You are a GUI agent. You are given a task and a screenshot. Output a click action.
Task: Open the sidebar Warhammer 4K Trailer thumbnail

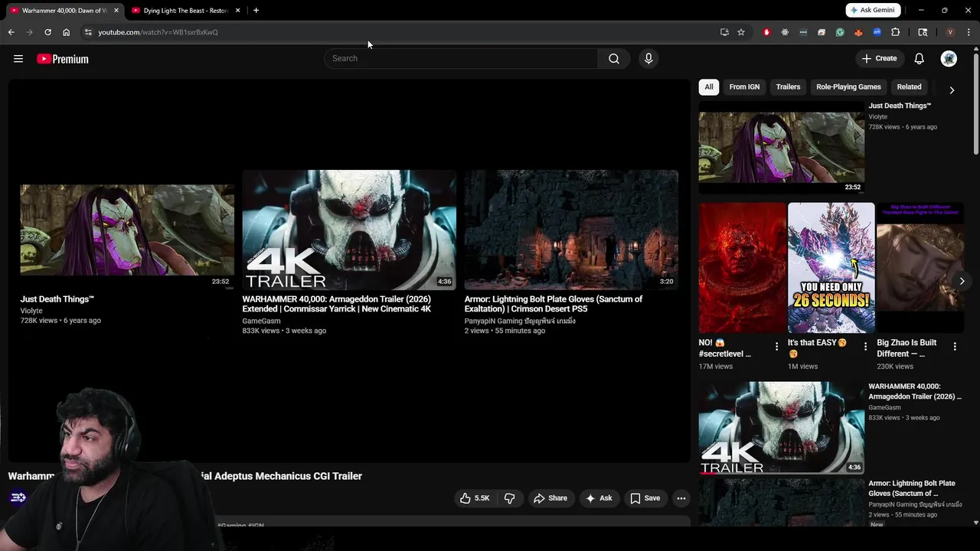782,428
